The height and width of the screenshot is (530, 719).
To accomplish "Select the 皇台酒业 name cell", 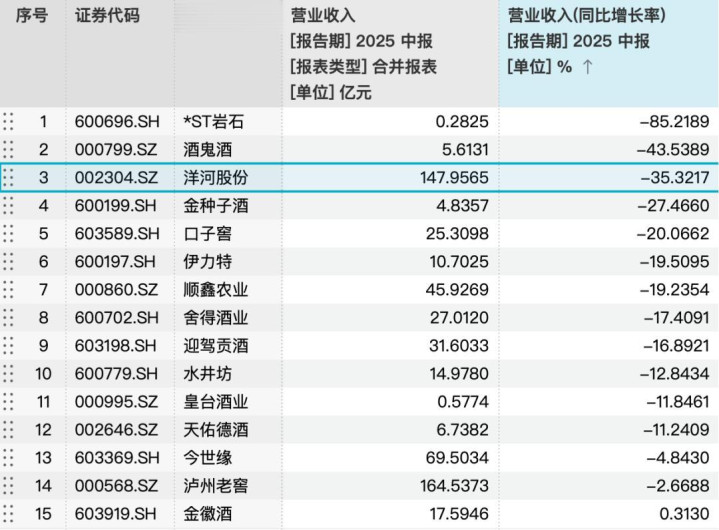I will tap(216, 402).
